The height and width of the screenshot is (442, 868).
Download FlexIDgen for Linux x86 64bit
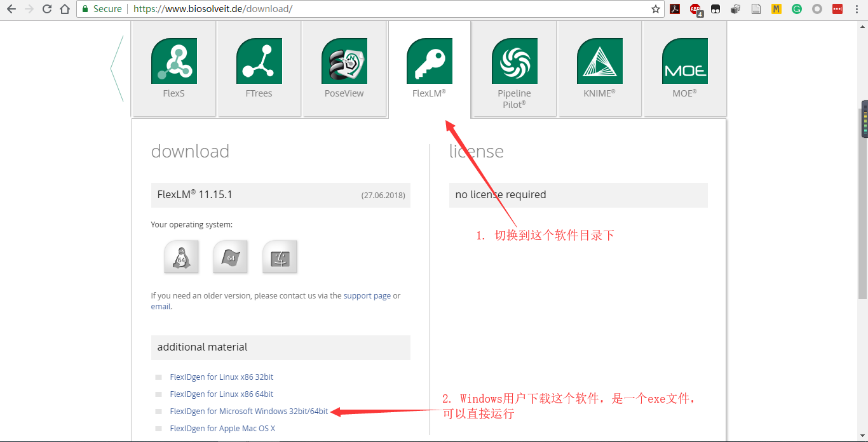[x=222, y=394]
